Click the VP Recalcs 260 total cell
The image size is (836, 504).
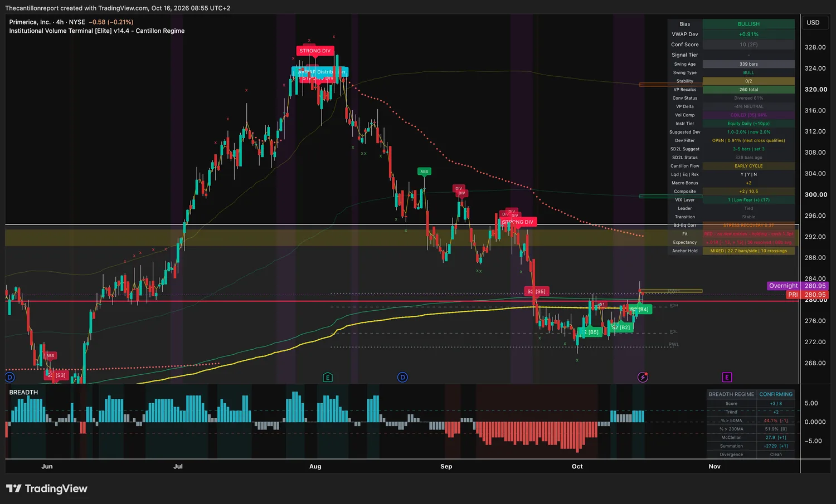748,89
